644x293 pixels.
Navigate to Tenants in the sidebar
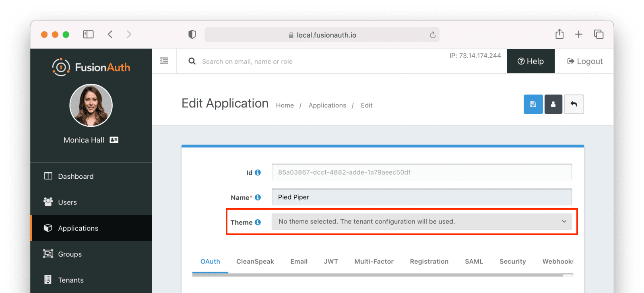click(71, 280)
